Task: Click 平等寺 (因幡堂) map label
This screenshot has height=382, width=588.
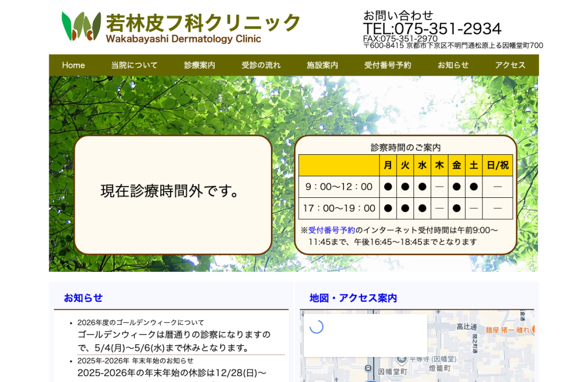Action: pyautogui.click(x=432, y=359)
